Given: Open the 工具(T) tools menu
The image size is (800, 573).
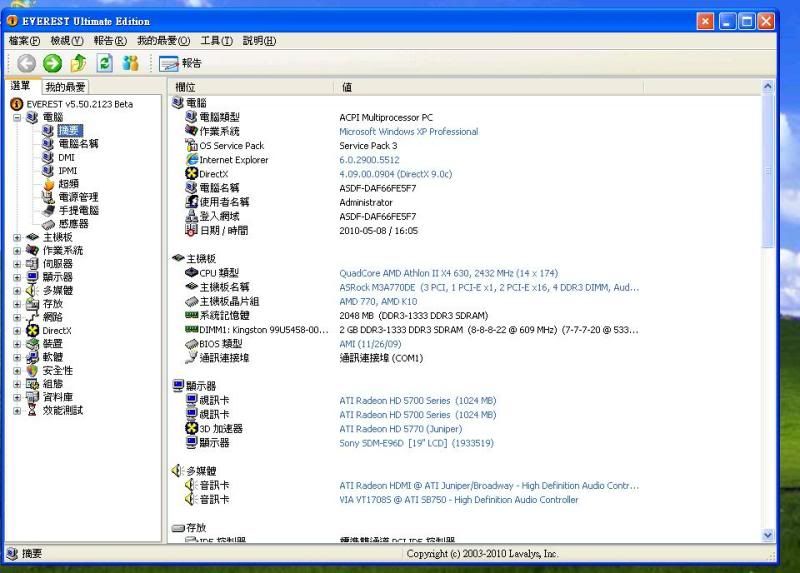Looking at the screenshot, I should click(216, 41).
